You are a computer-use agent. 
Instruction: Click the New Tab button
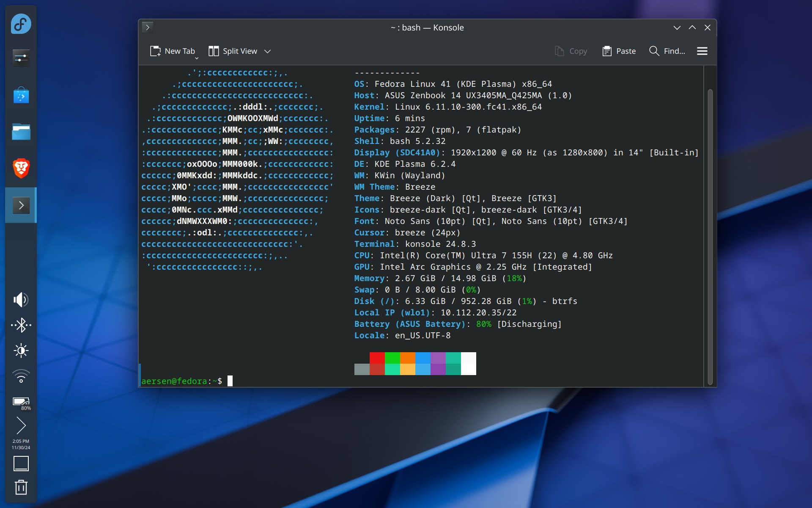pyautogui.click(x=173, y=51)
